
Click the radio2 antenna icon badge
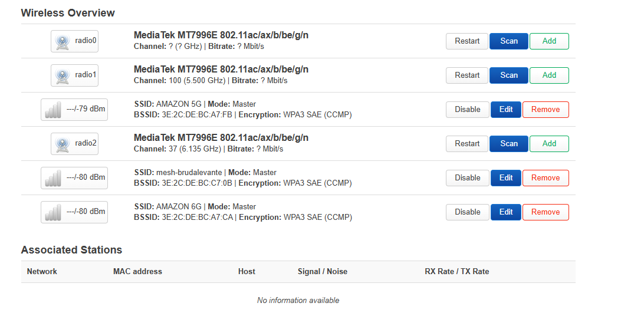(x=74, y=144)
